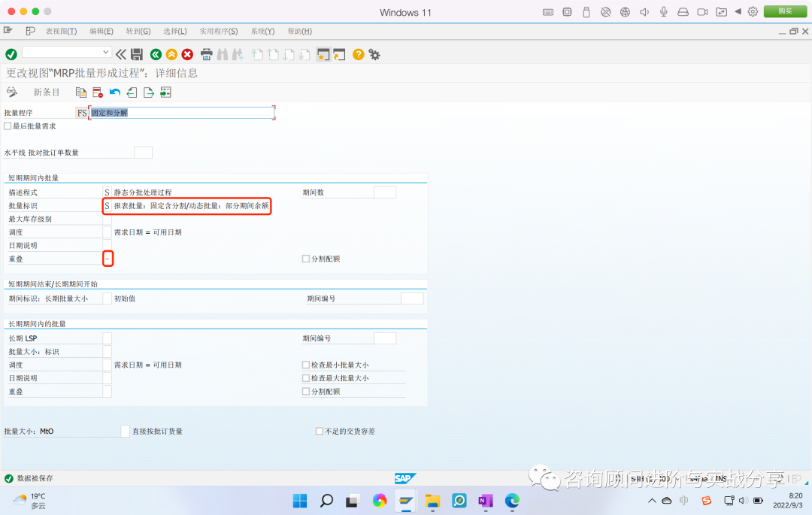Screen dimensions: 812x515
Task: Click the Find Next binoculars icon
Action: click(x=238, y=54)
